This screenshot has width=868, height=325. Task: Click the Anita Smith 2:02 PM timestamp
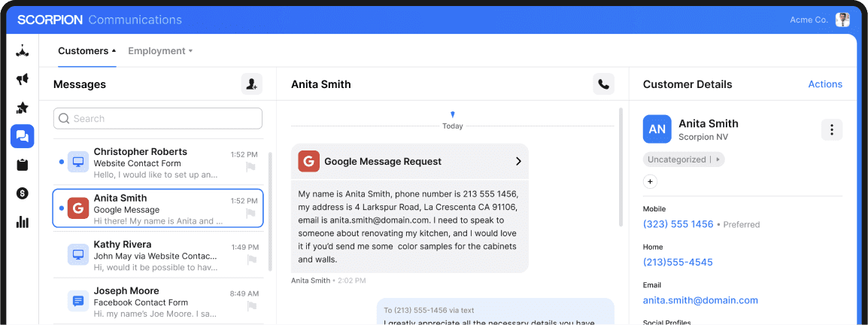[x=328, y=281]
